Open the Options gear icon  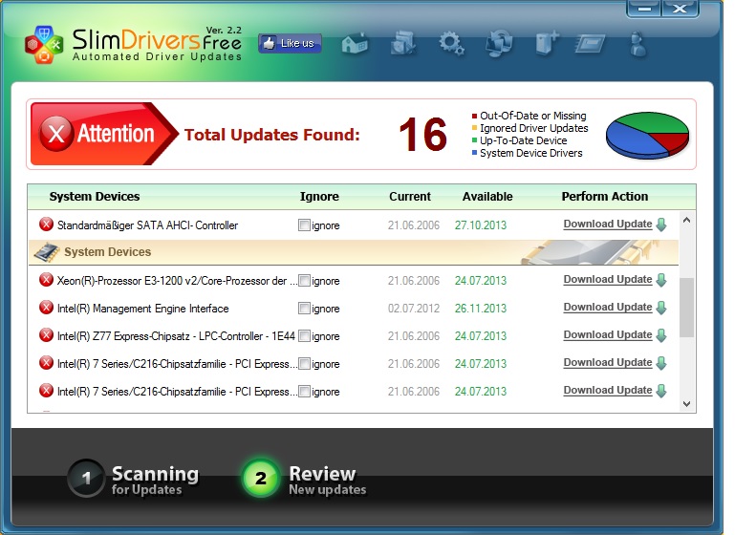[x=451, y=44]
